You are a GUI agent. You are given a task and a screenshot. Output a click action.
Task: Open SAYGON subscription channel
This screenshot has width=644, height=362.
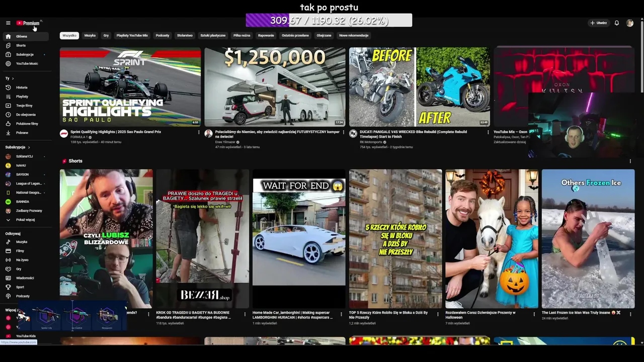(x=25, y=174)
